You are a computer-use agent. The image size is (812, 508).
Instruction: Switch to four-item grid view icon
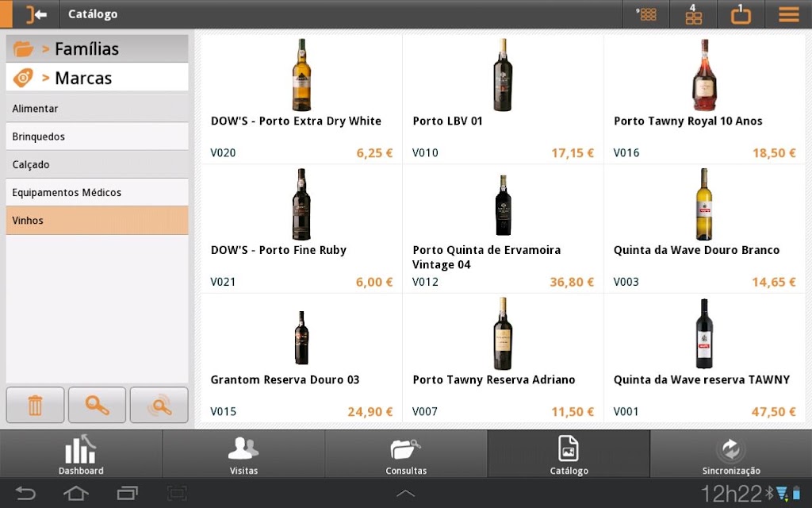coord(693,14)
